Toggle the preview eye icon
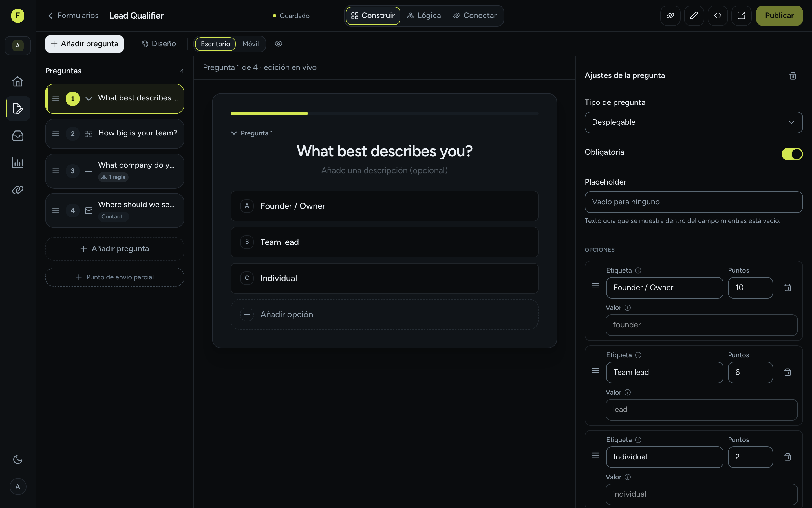 pyautogui.click(x=279, y=44)
